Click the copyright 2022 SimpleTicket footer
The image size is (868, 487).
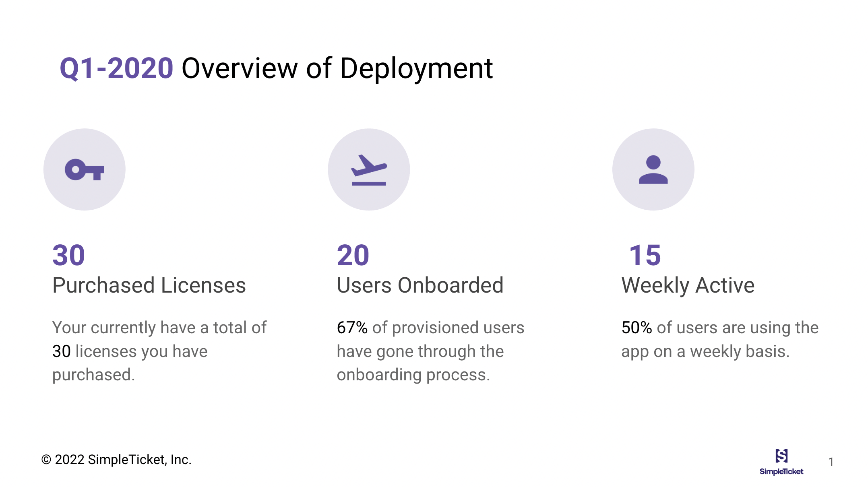click(x=116, y=460)
